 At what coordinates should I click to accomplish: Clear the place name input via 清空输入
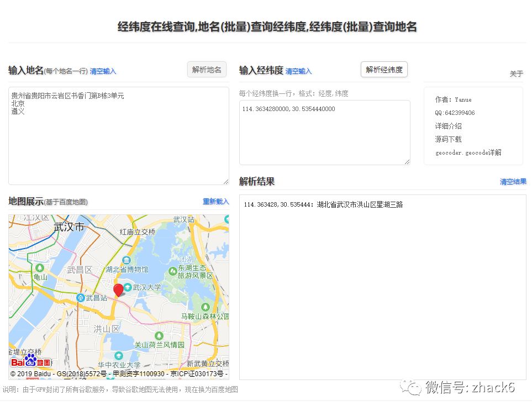coord(103,71)
